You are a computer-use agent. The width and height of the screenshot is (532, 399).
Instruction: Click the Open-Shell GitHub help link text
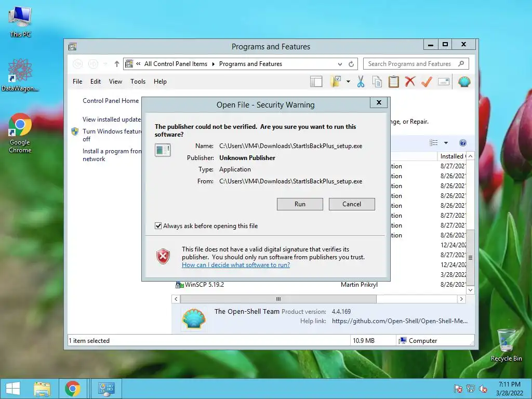pos(400,321)
